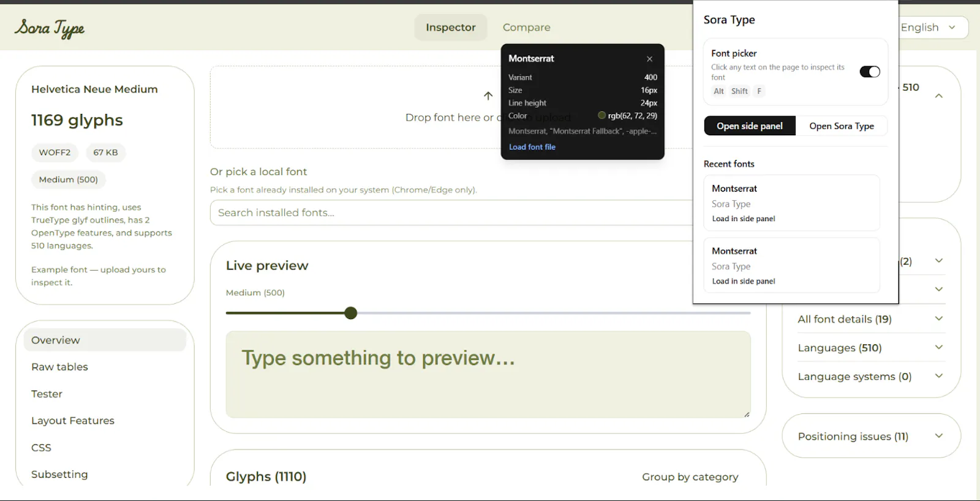This screenshot has width=980, height=501.
Task: Click the Search installed fonts field
Action: [451, 213]
